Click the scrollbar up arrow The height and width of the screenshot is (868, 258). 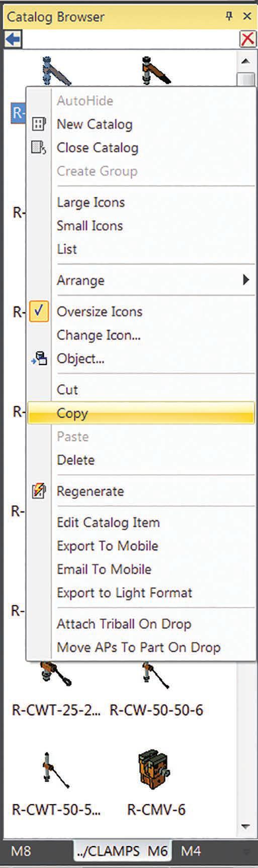point(245,61)
